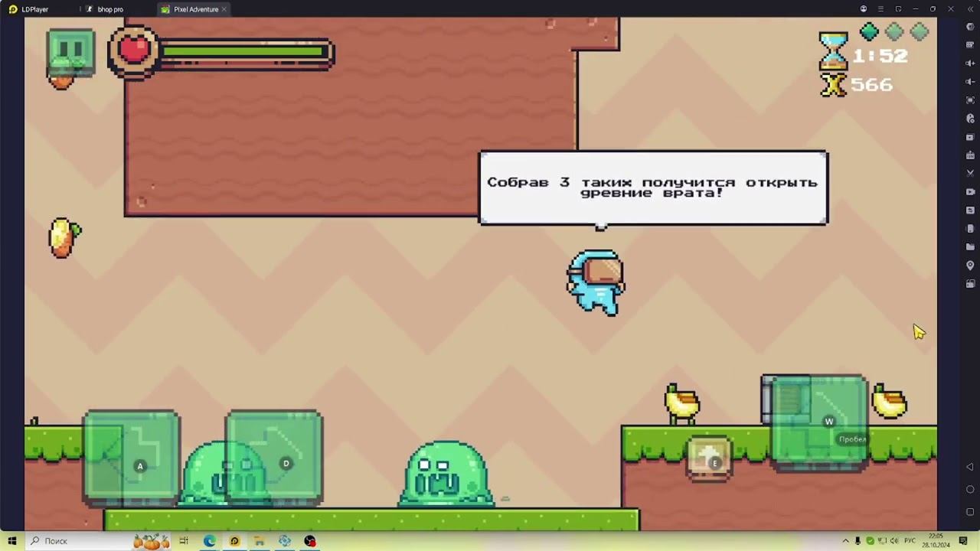980x551 pixels.
Task: Open the system volume tray icon
Action: (893, 541)
